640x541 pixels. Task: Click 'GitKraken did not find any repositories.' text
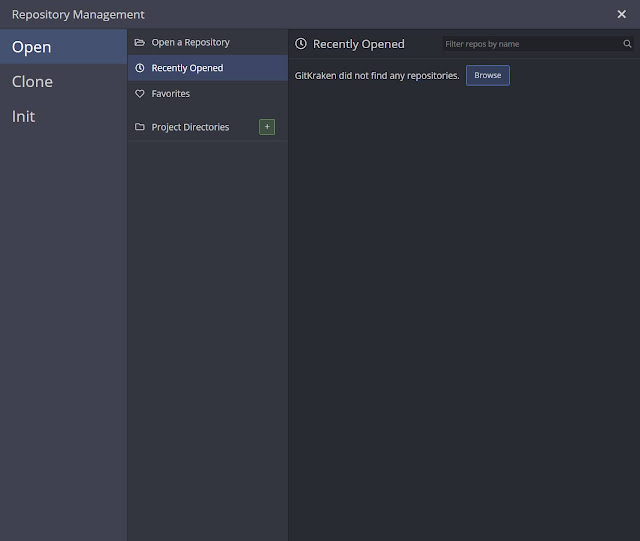tap(377, 76)
